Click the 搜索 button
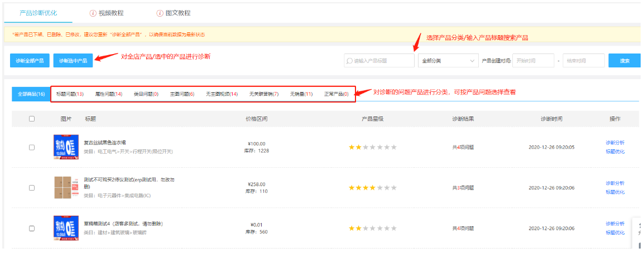Image resolution: width=644 pixels, height=253 pixels. coord(624,60)
